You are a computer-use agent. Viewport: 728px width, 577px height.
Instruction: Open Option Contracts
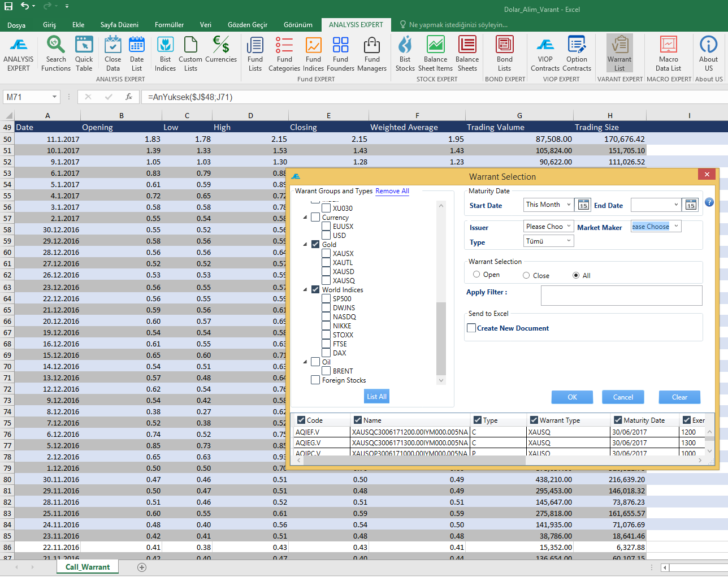[577, 54]
